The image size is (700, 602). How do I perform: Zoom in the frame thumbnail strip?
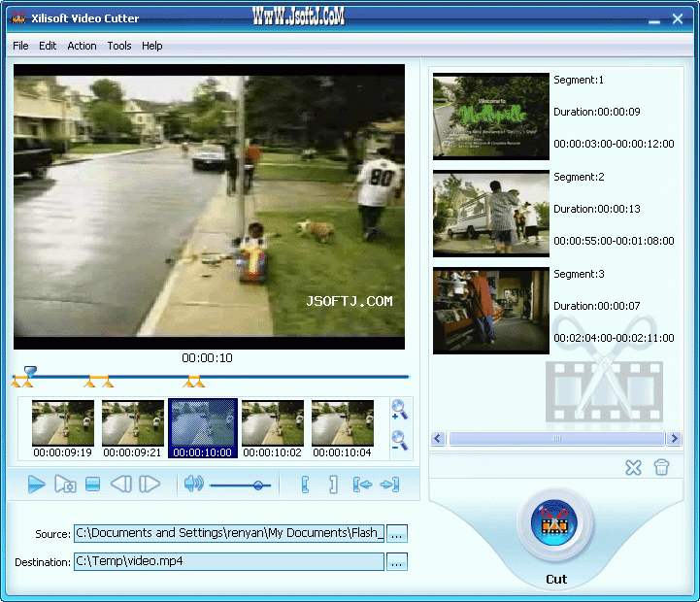click(x=399, y=410)
